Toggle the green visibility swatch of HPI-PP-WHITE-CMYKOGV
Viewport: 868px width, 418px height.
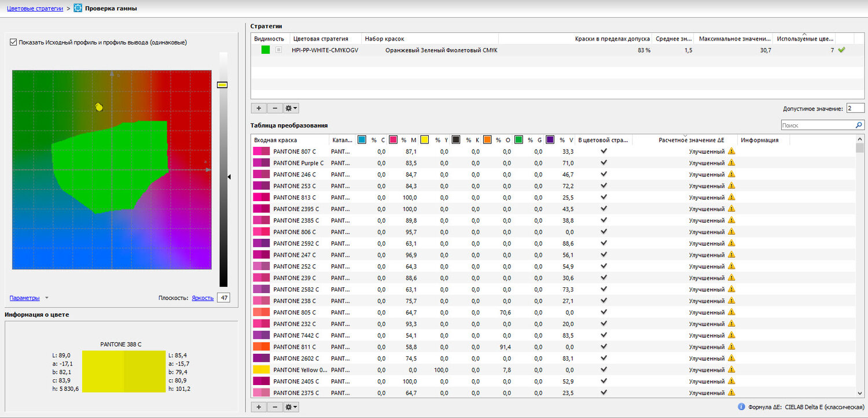coord(266,50)
